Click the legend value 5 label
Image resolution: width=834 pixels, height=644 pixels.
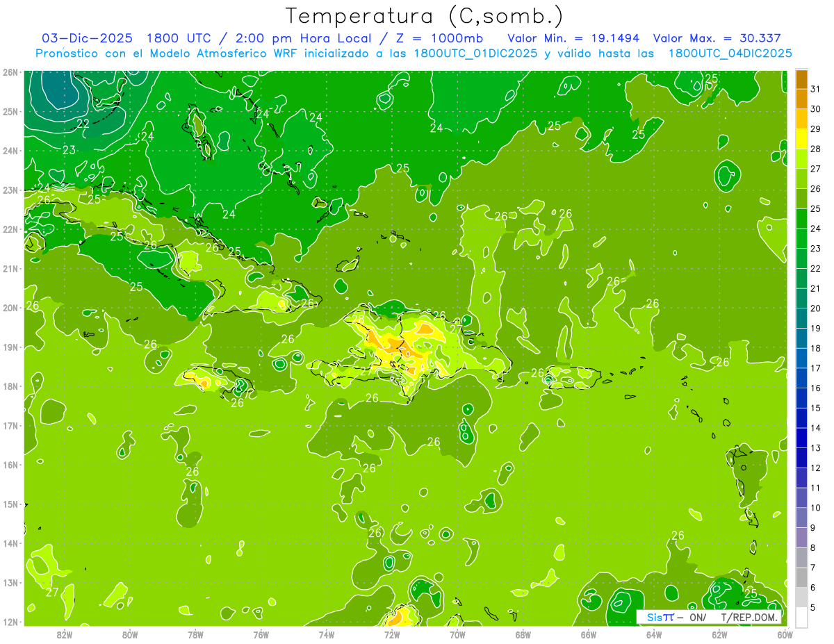coord(813,607)
